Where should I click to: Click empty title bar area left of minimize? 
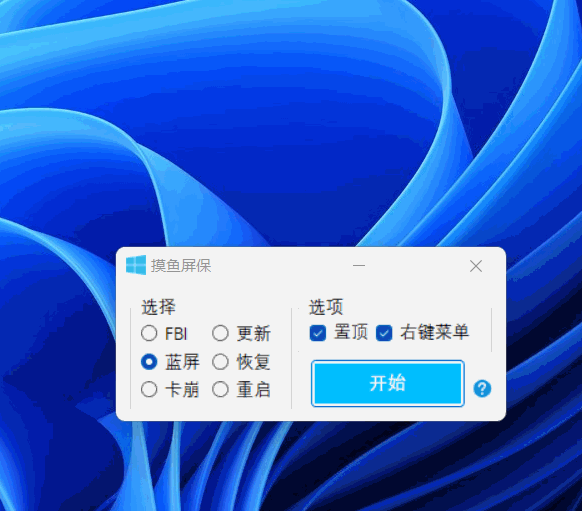(278, 266)
